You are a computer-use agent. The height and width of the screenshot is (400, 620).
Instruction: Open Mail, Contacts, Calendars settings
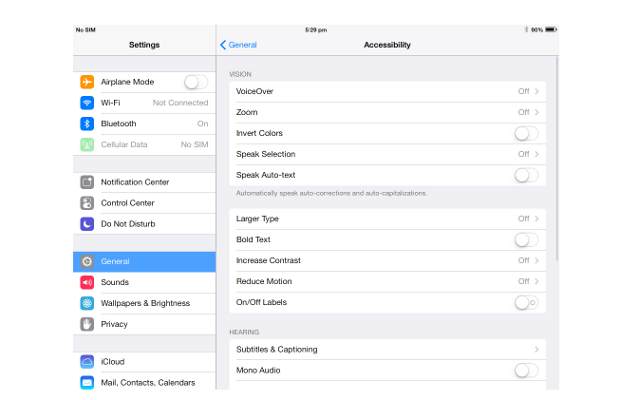(144, 383)
